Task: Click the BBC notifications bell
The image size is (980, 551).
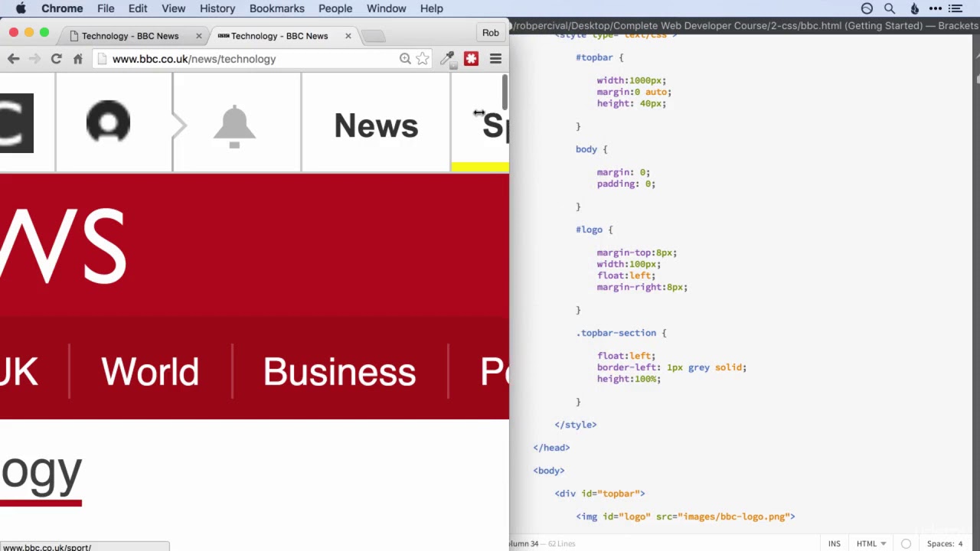Action: [234, 126]
